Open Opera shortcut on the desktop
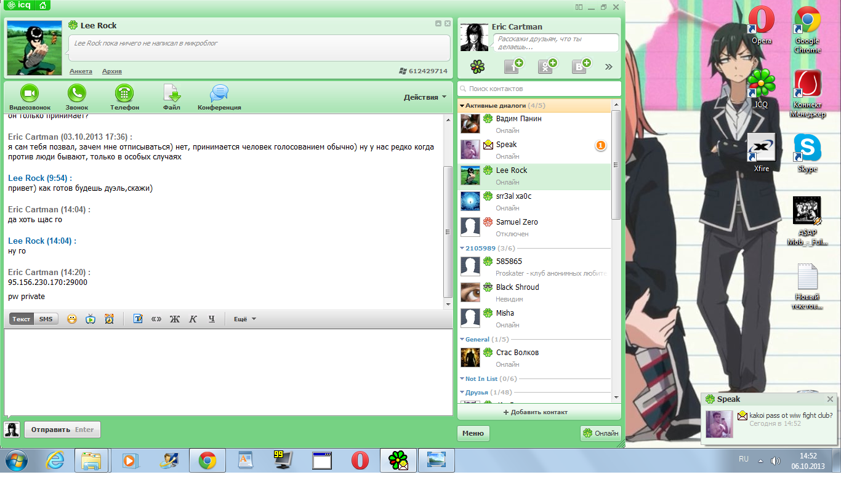This screenshot has height=504, width=841. click(761, 26)
